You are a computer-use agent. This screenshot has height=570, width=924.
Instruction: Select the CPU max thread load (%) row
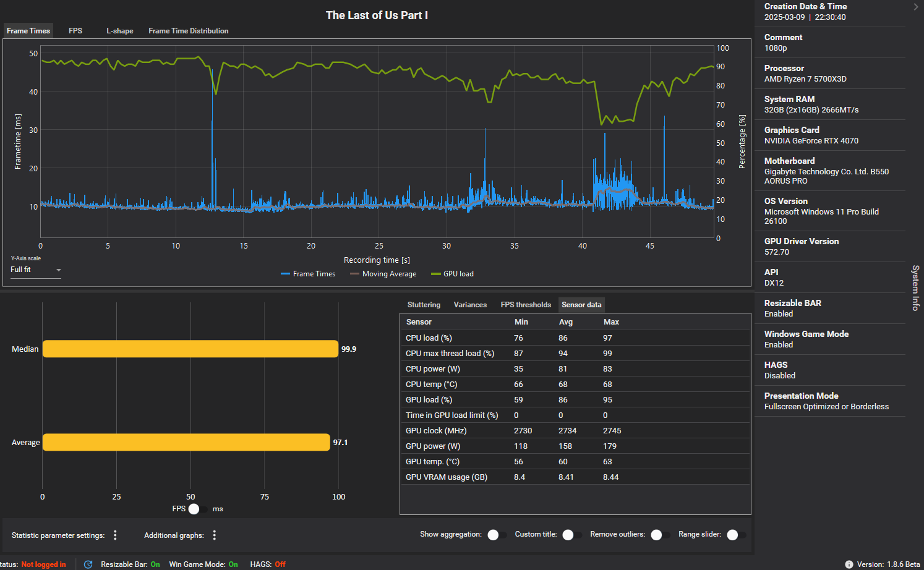tap(575, 354)
